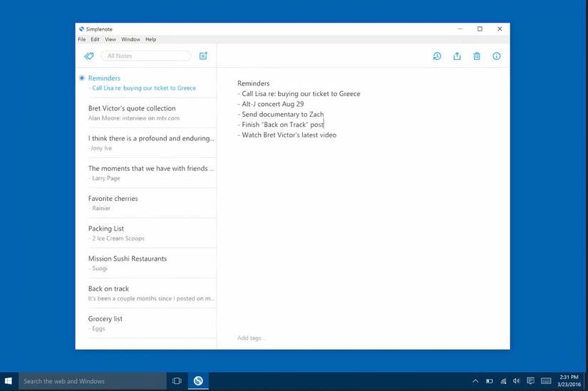Viewport: 588px width, 391px height.
Task: Share the current note
Action: 457,56
